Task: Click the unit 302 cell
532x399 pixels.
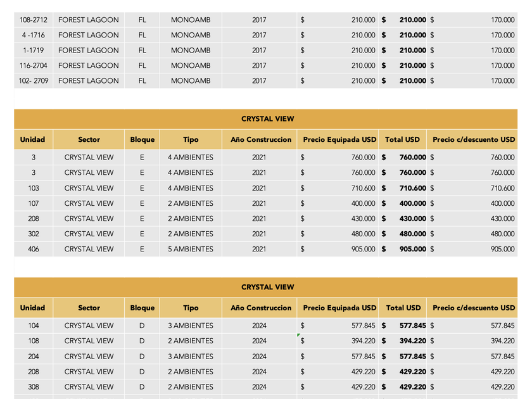Action: pos(34,234)
